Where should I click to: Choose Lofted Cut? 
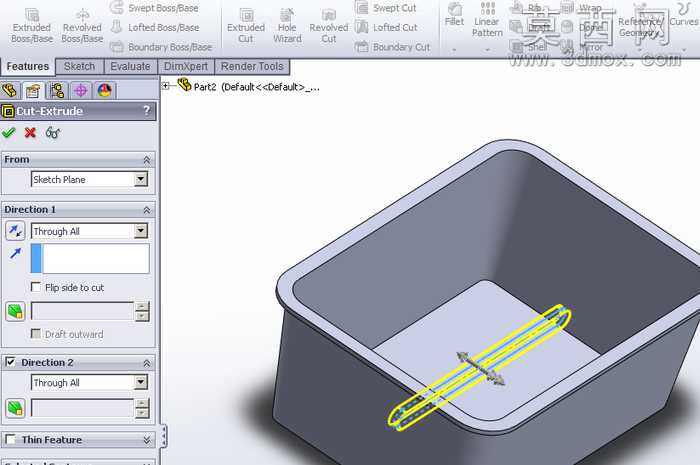point(387,27)
